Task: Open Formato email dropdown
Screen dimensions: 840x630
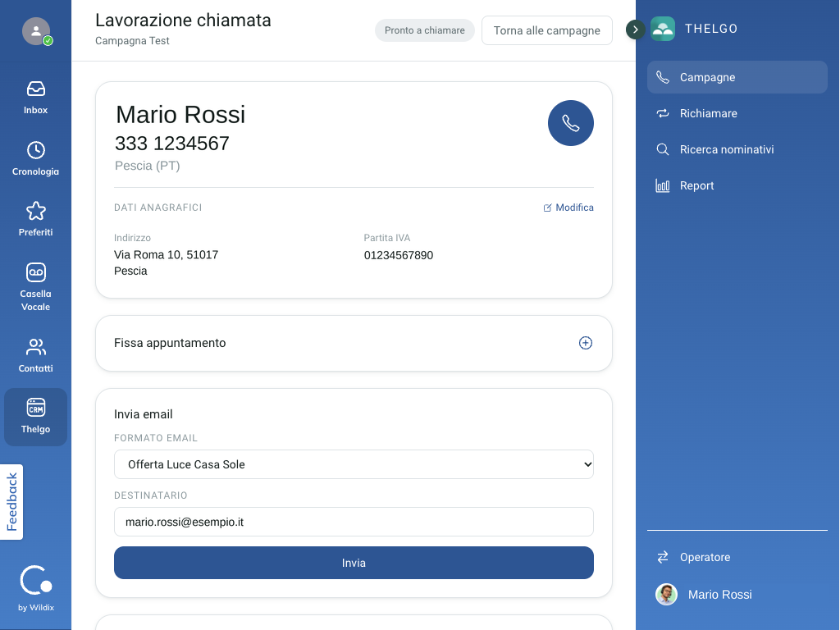Action: [x=354, y=464]
